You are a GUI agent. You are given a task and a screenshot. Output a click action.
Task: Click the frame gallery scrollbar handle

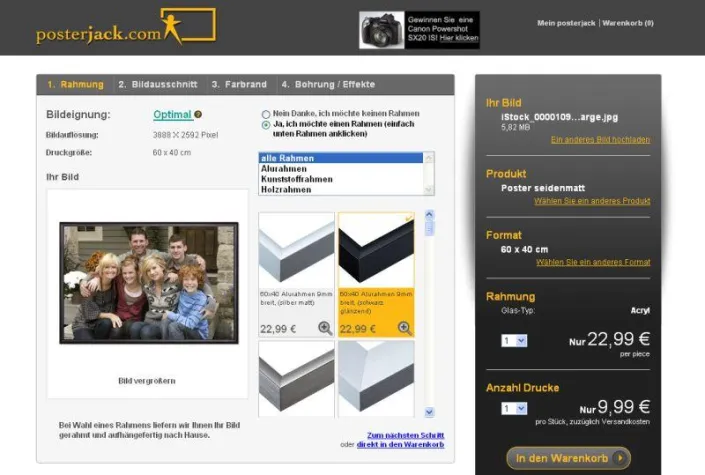click(429, 229)
